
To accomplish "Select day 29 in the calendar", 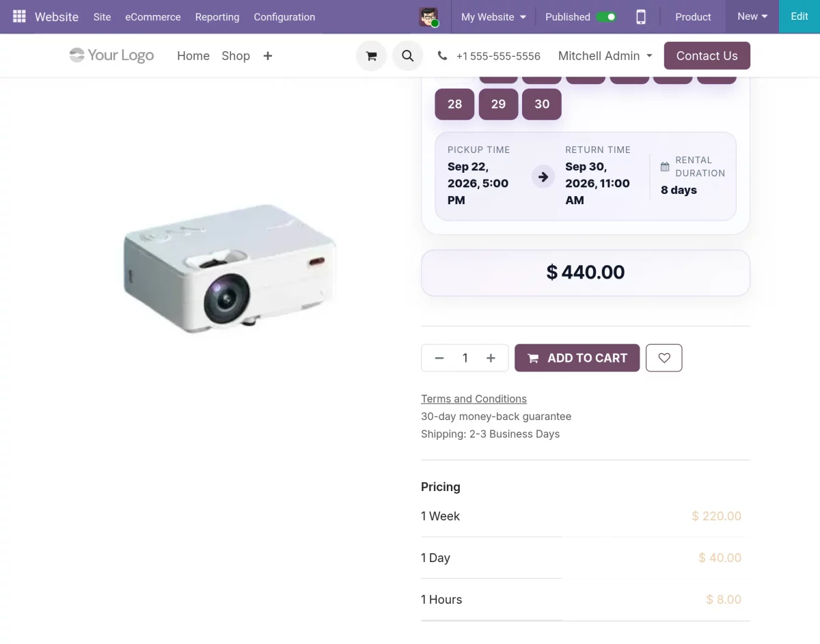I will tap(498, 104).
